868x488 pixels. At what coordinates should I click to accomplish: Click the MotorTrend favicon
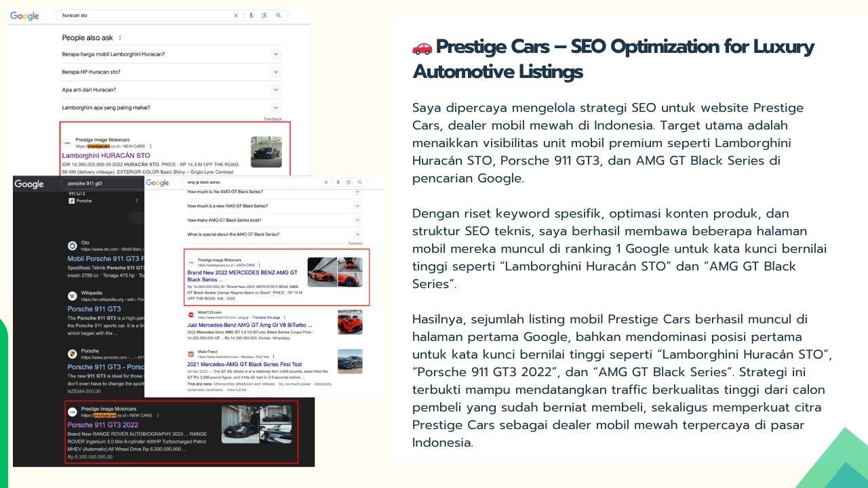pos(191,354)
